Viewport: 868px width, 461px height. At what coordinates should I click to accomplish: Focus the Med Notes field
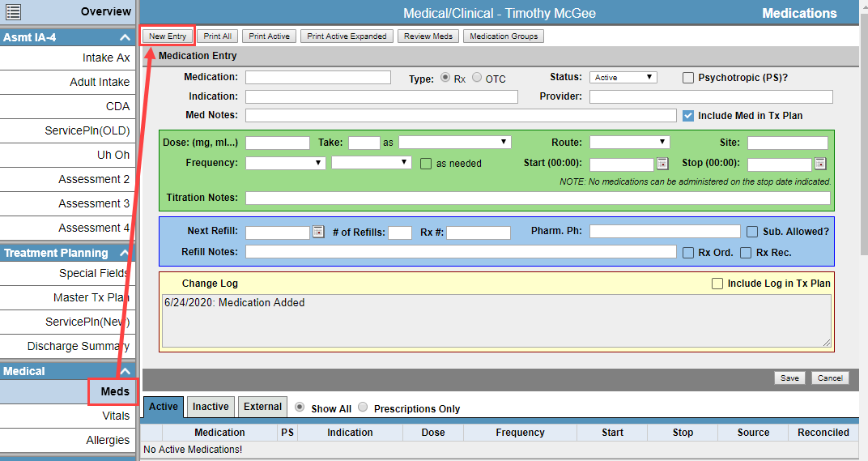pyautogui.click(x=462, y=115)
